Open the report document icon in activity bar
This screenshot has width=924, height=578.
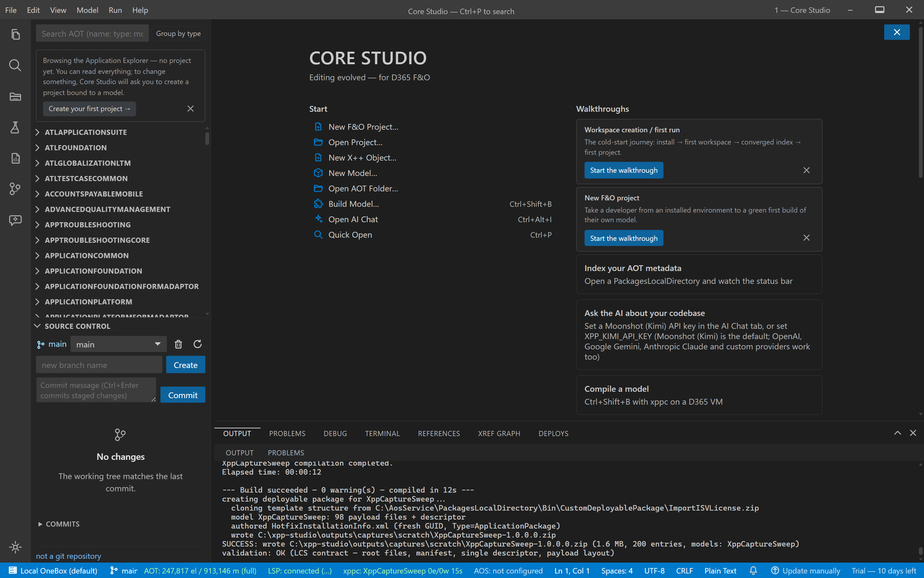[15, 158]
